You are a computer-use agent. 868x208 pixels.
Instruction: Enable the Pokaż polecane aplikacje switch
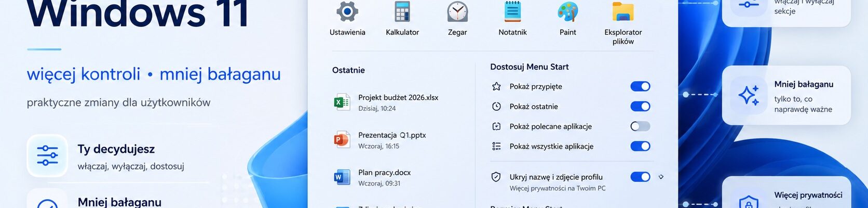(640, 126)
